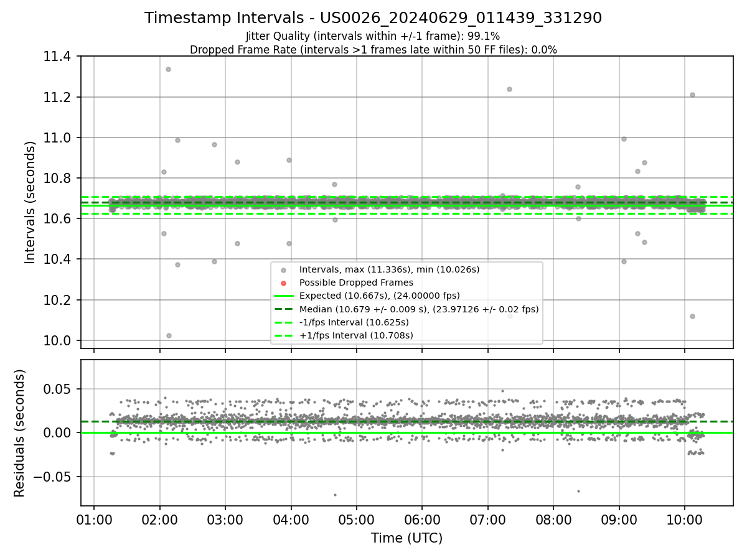747x560 pixels.
Task: Click the y-axis tick label '10.0'
Action: (x=59, y=340)
